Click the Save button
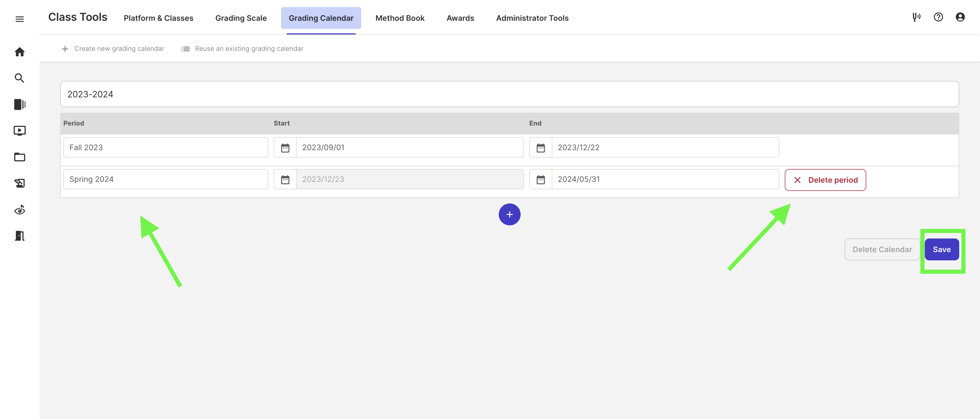The height and width of the screenshot is (419, 980). [941, 250]
